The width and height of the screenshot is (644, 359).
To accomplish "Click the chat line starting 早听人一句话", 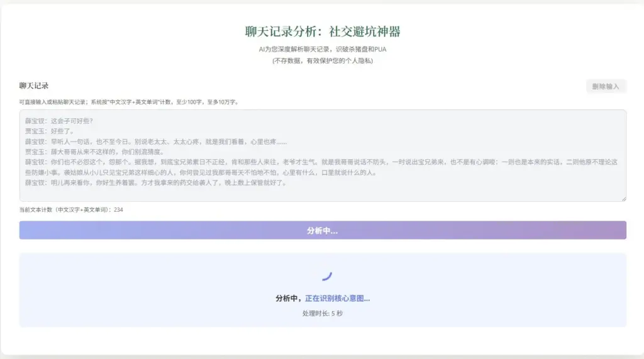I will [156, 141].
